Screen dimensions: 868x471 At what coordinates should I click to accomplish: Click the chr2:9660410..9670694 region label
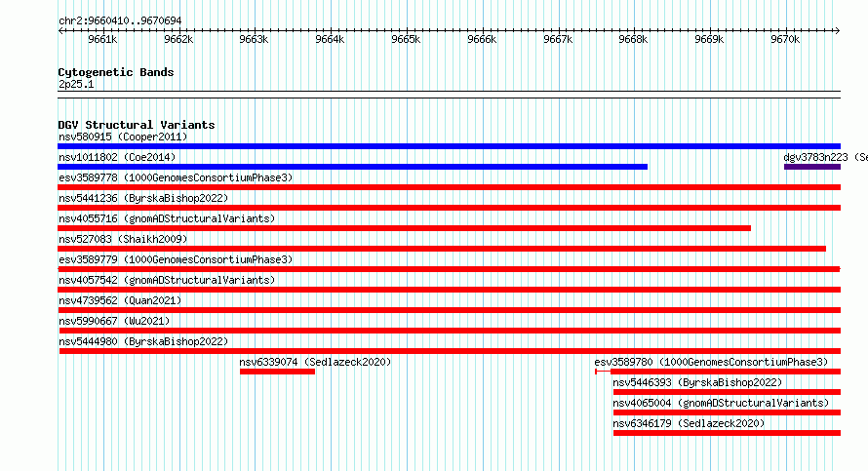pyautogui.click(x=120, y=21)
